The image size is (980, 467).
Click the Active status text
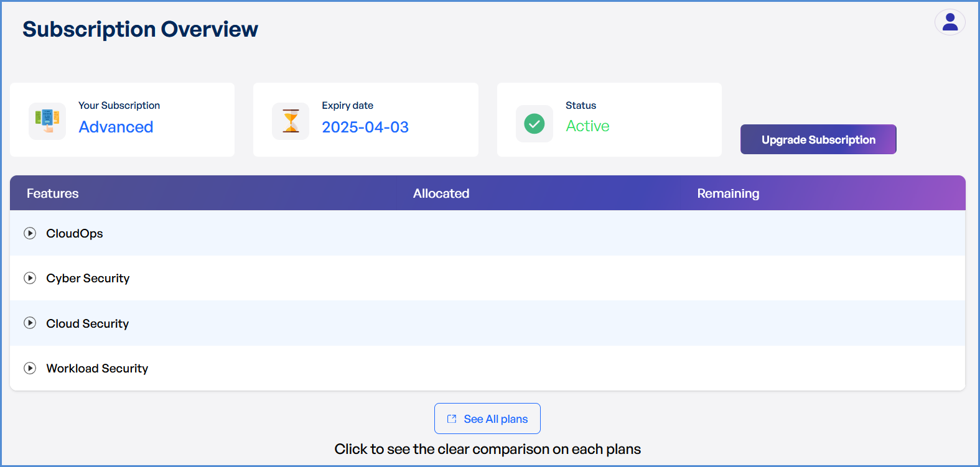coord(587,126)
